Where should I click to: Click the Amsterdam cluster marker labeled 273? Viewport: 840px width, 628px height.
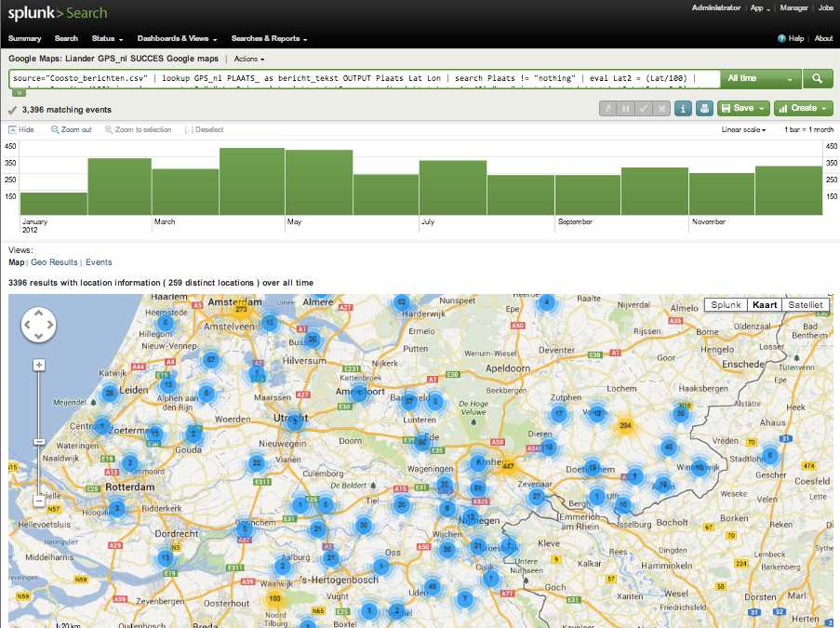241,310
